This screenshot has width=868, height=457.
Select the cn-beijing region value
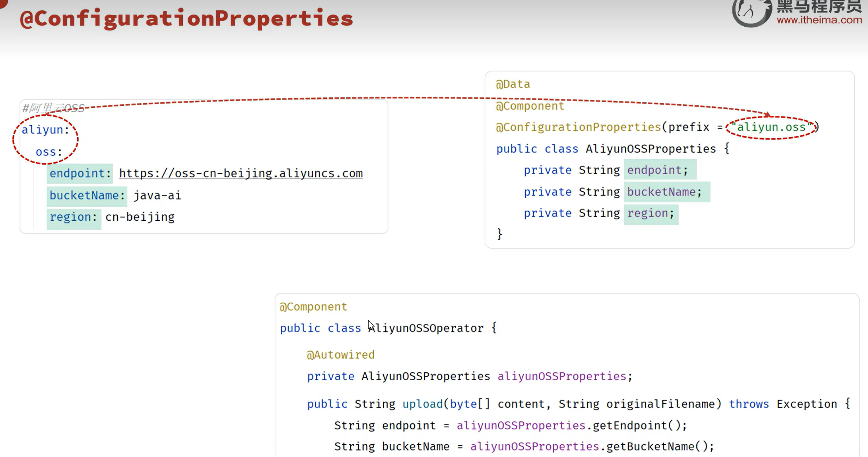(140, 217)
